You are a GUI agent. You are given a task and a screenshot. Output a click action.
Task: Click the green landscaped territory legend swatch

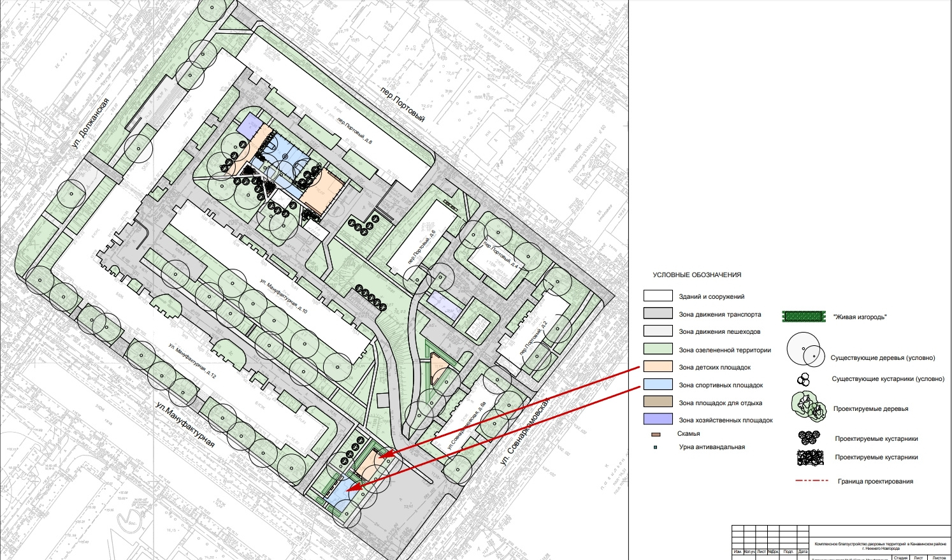(658, 349)
